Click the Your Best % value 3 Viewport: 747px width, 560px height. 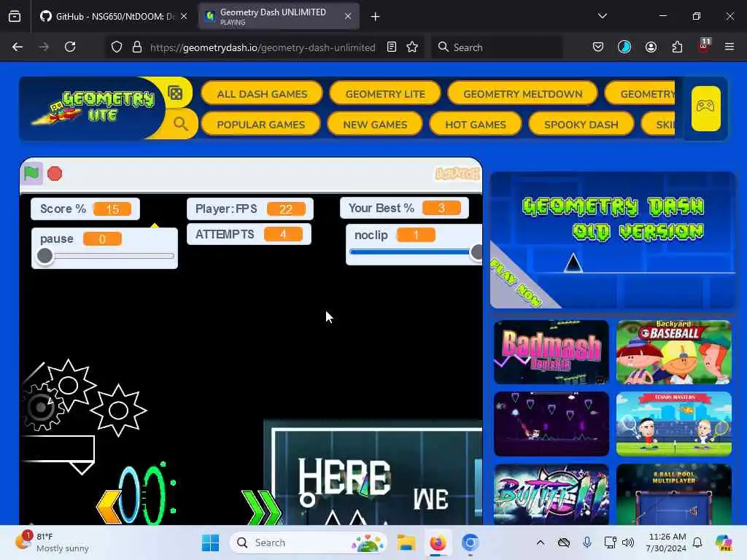click(441, 208)
